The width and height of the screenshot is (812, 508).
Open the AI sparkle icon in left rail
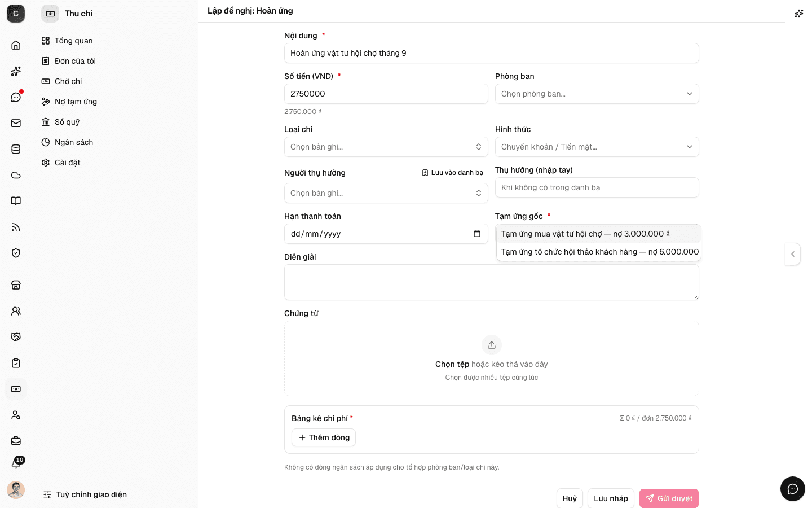click(16, 71)
